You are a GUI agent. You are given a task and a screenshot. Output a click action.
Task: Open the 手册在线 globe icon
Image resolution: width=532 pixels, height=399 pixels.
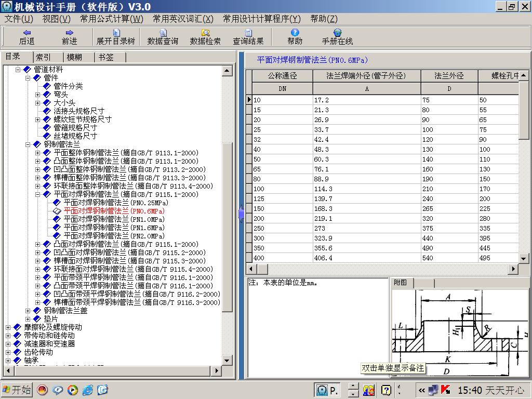337,32
